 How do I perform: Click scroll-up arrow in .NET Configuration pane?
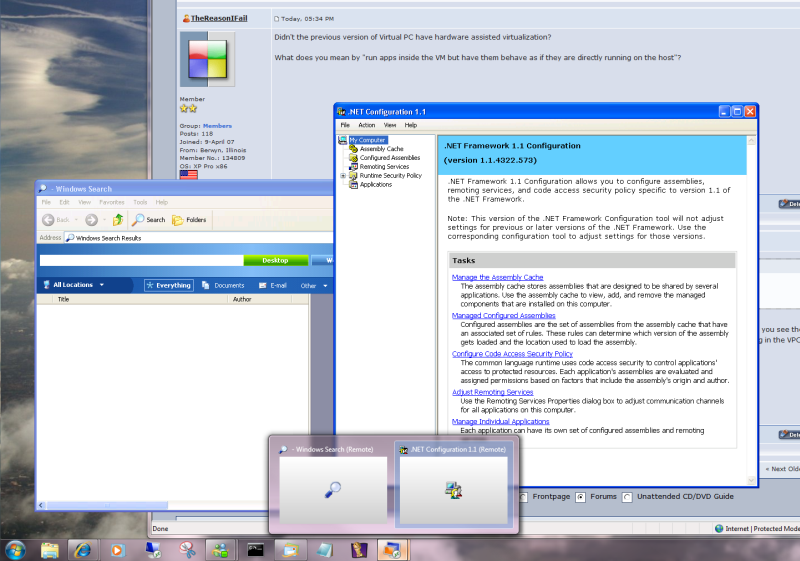pyautogui.click(x=751, y=141)
